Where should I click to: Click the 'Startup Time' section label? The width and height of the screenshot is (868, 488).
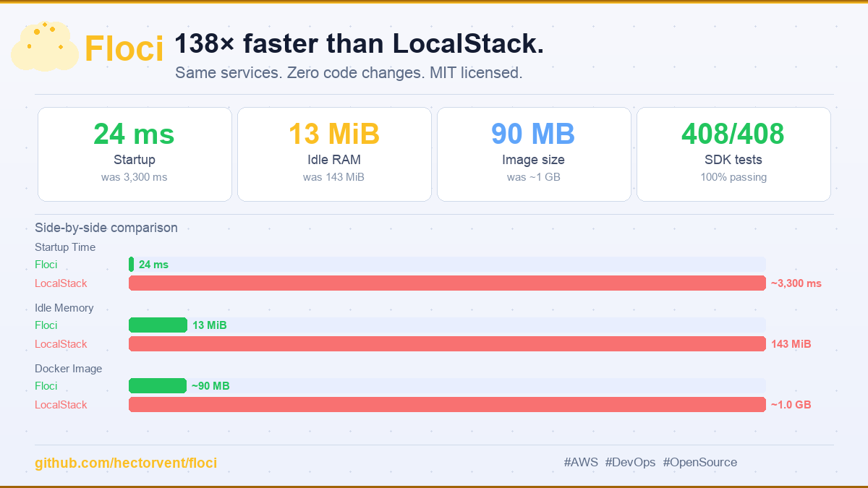pyautogui.click(x=65, y=247)
